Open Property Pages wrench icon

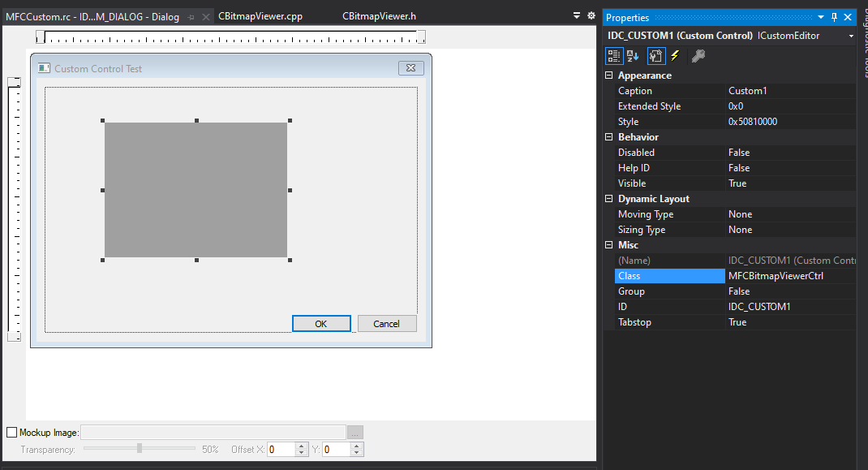tap(698, 56)
